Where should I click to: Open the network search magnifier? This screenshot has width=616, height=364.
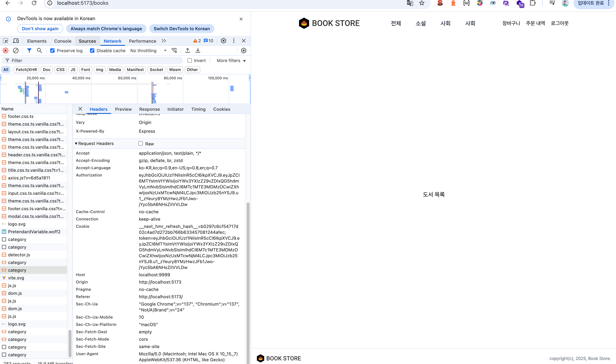click(x=39, y=51)
